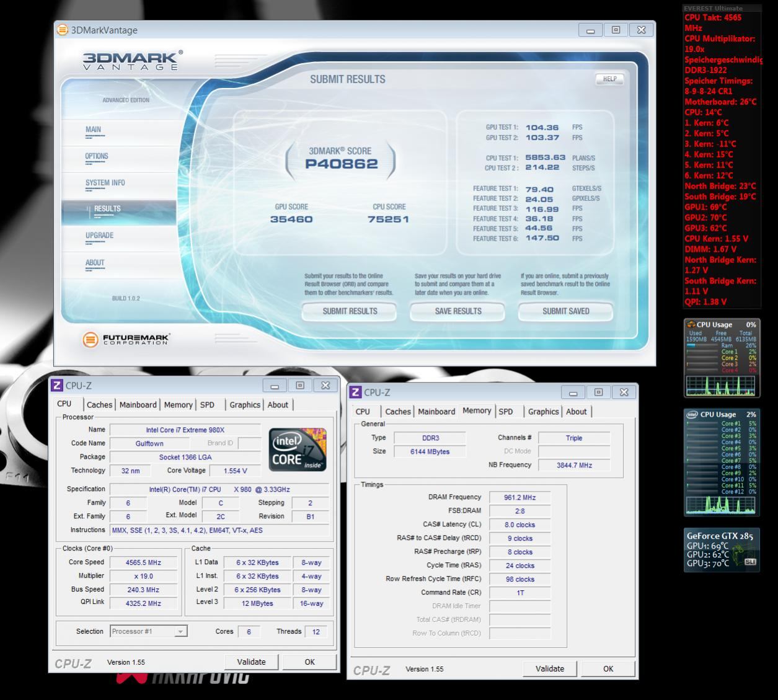778x700 pixels.
Task: Go to SYSTEM INFO in 3DMark sidebar
Action: [x=105, y=183]
